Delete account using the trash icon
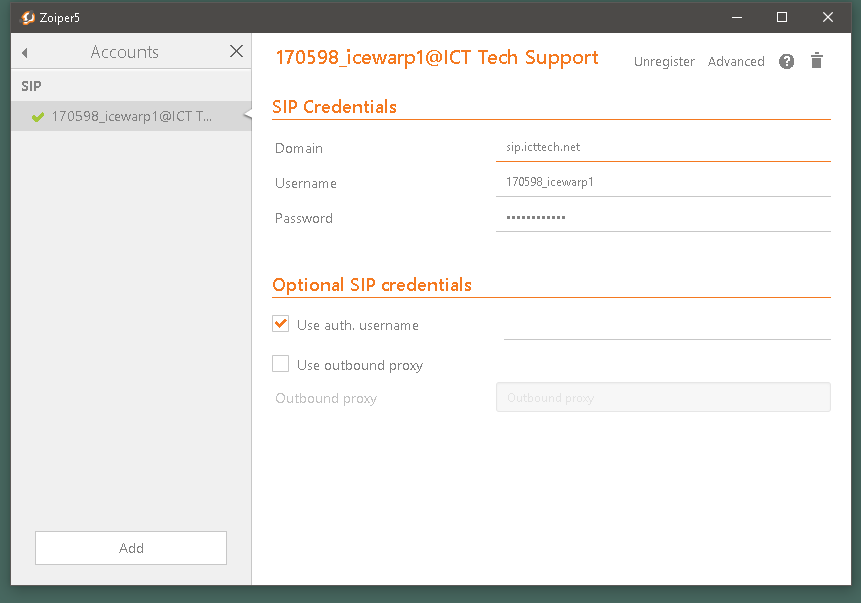 (x=817, y=60)
